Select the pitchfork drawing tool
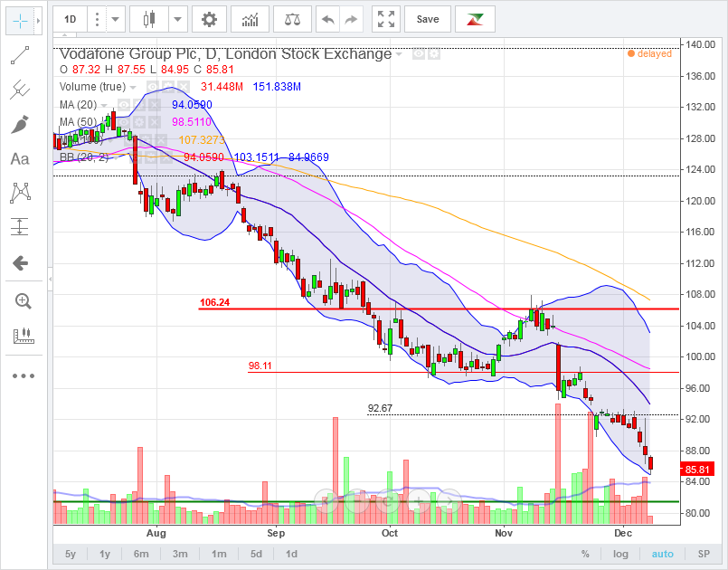 pos(20,90)
